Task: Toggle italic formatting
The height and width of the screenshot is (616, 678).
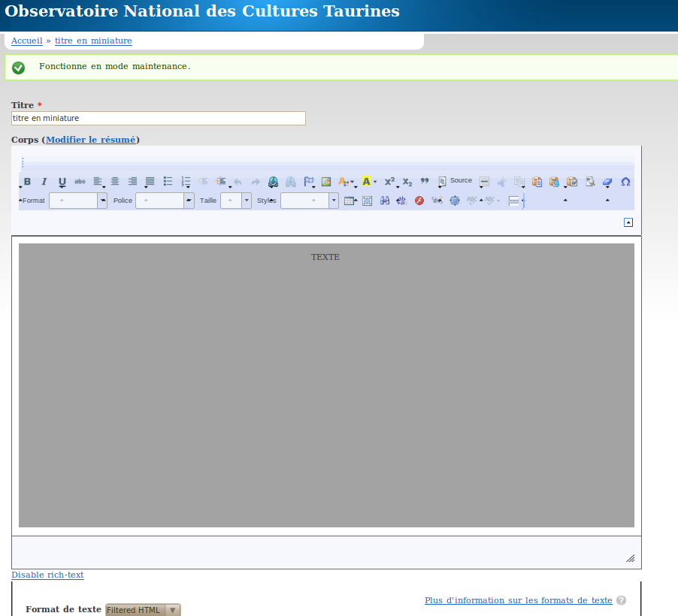Action: pyautogui.click(x=44, y=182)
